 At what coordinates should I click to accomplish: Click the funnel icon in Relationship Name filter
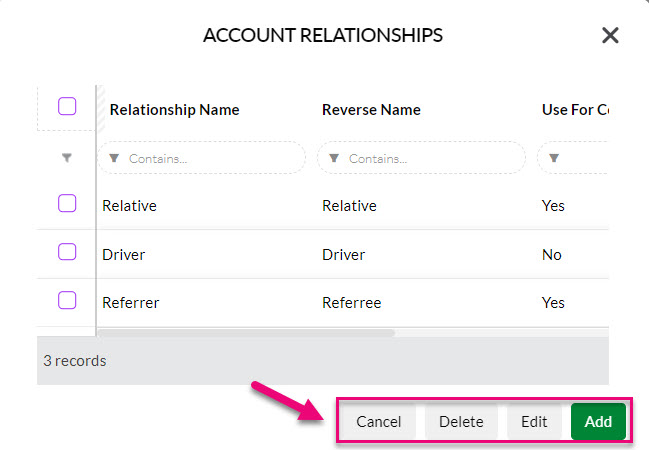(114, 158)
